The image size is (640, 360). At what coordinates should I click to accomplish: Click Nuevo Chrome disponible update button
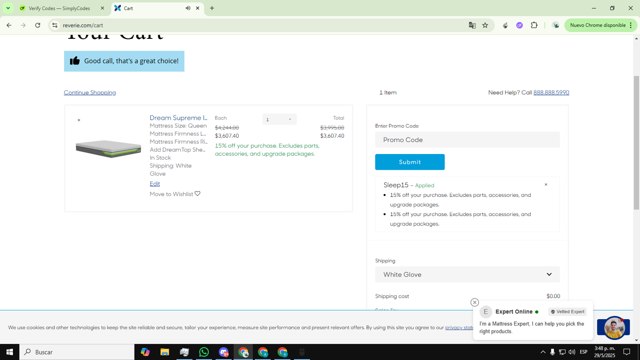600,25
